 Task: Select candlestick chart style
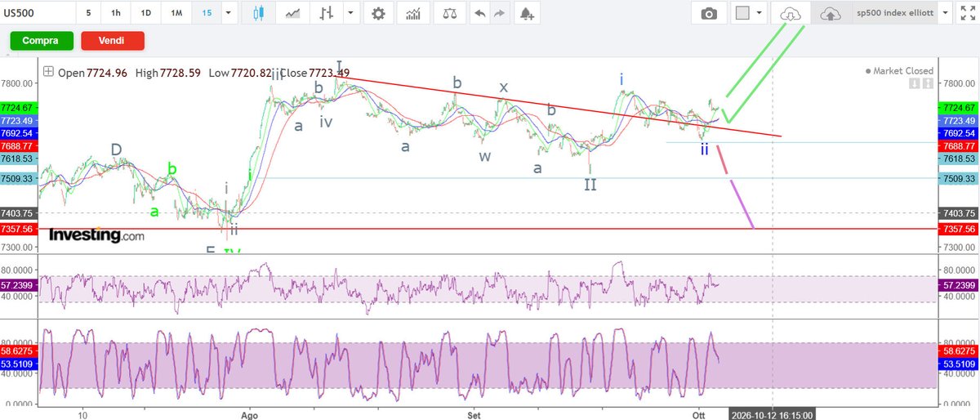point(261,14)
